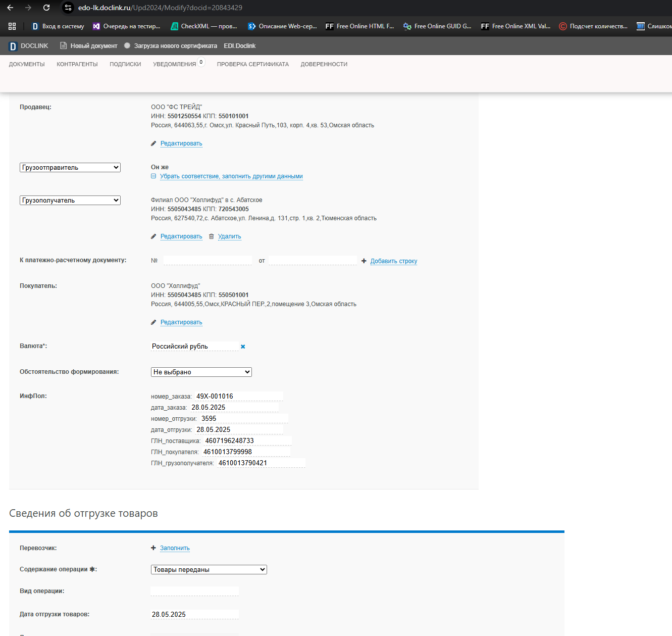Screen dimensions: 672x636
Task: Click Заполнить link for Перевозчик
Action: click(x=175, y=548)
